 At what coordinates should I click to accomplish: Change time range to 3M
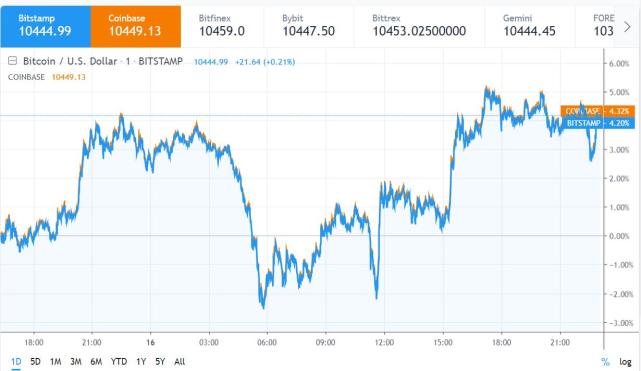76,362
